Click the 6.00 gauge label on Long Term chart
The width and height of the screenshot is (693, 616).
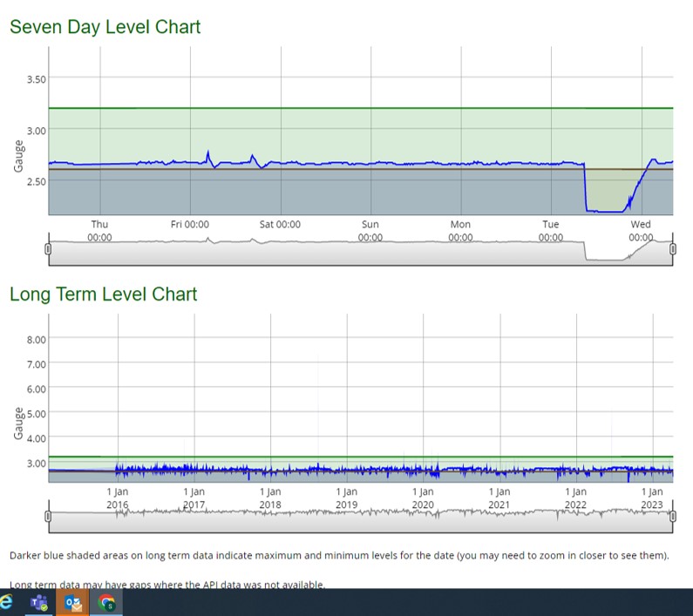(x=37, y=389)
